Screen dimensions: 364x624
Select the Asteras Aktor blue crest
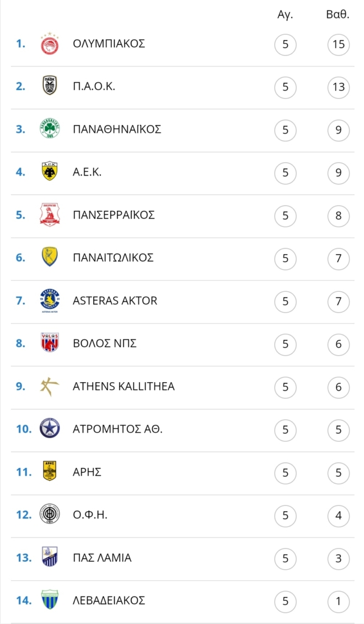click(50, 301)
